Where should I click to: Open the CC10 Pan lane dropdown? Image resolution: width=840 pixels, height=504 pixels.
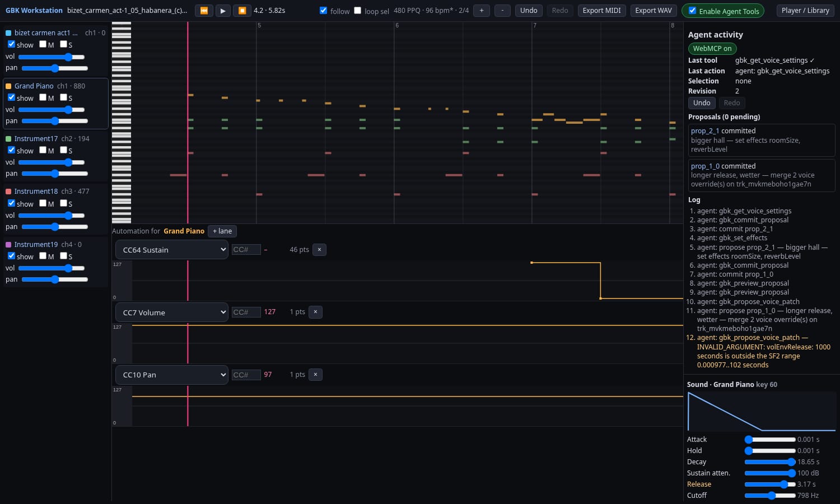(x=171, y=375)
